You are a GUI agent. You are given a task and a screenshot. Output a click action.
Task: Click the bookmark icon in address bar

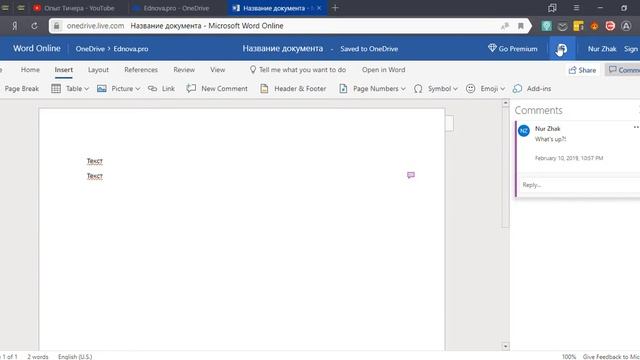(520, 26)
